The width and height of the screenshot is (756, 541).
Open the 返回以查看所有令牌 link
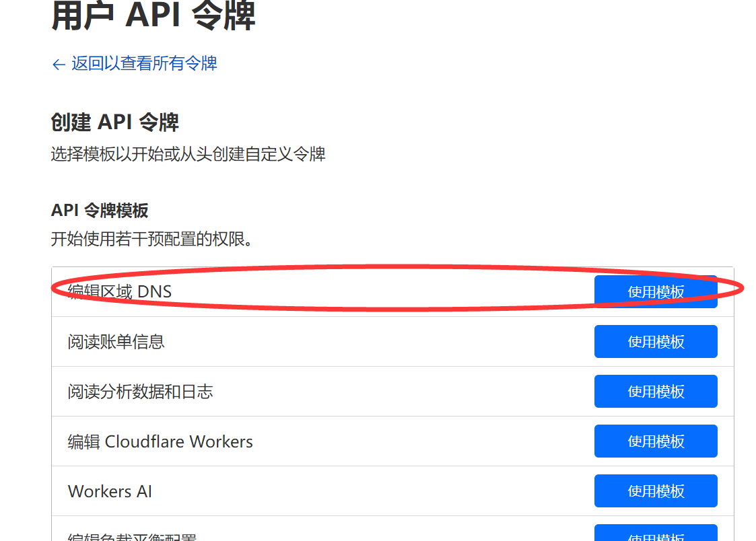pos(144,64)
